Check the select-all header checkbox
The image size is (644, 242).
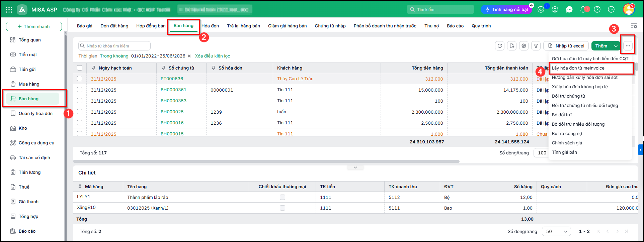[80, 68]
